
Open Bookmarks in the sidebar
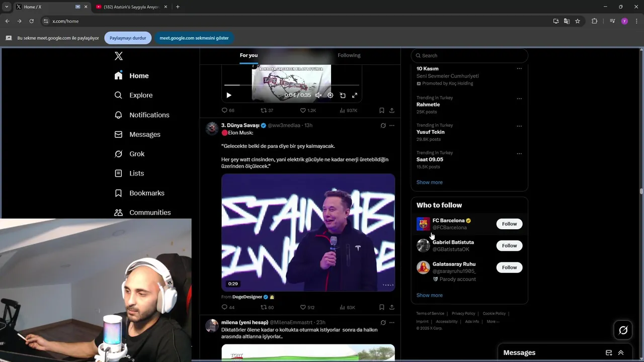click(139, 193)
